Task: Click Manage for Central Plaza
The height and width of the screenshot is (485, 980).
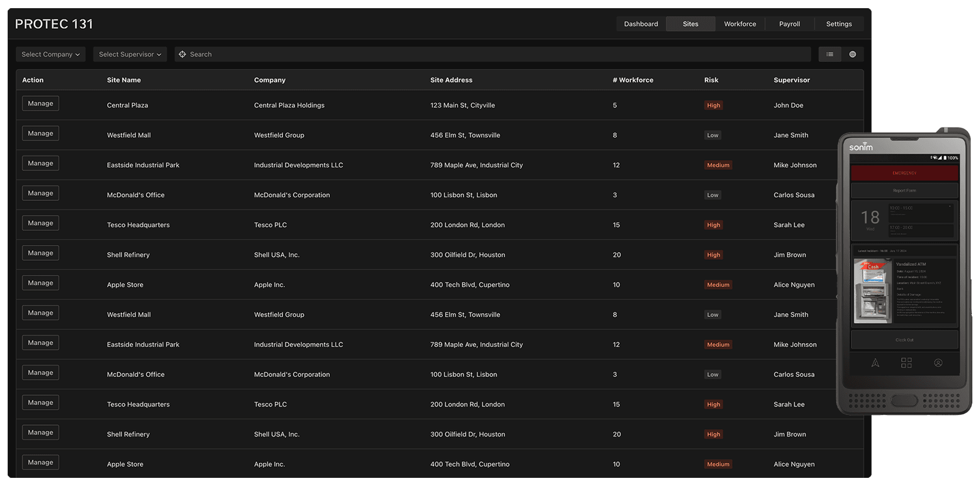Action: pyautogui.click(x=40, y=104)
